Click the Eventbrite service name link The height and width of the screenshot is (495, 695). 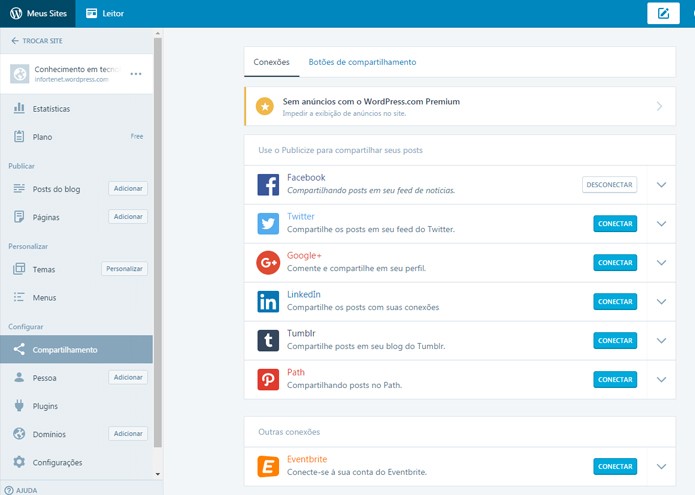click(307, 459)
